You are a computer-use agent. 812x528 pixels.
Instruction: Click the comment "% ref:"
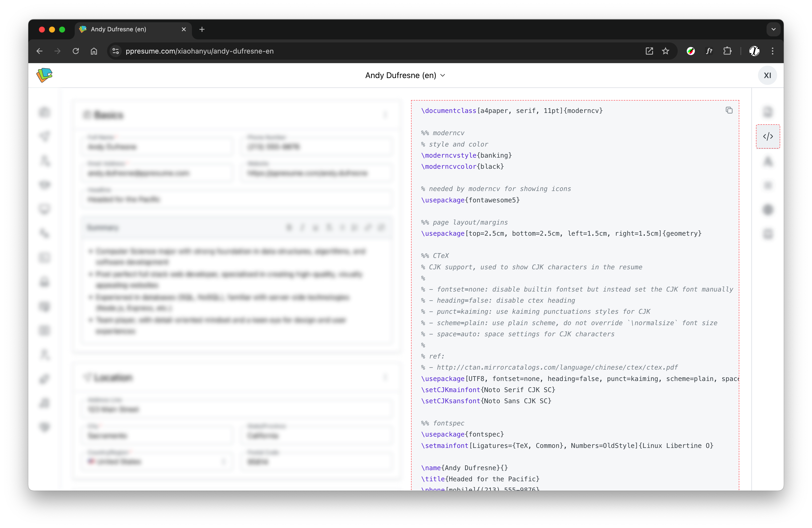coord(433,356)
